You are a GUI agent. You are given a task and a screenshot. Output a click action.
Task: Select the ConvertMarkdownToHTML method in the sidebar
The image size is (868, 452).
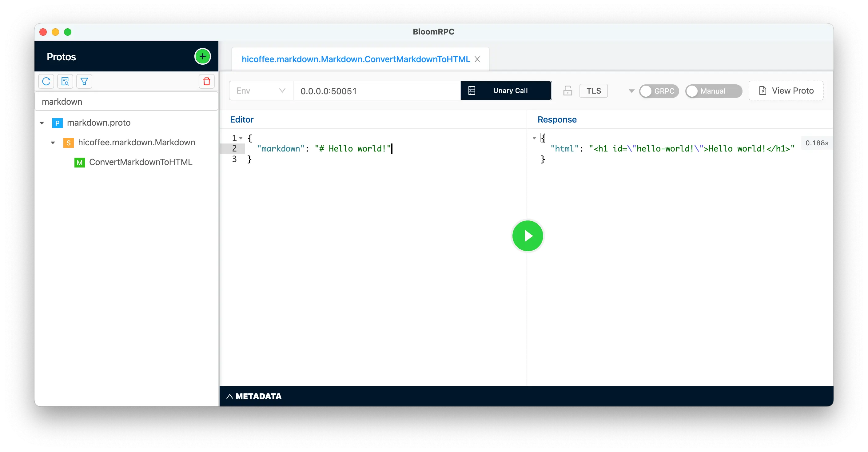click(x=140, y=162)
